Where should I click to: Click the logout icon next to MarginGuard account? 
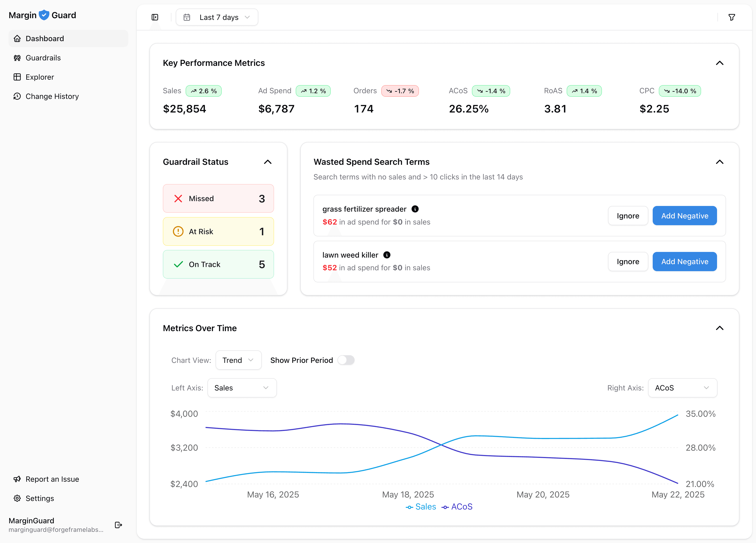pos(118,525)
